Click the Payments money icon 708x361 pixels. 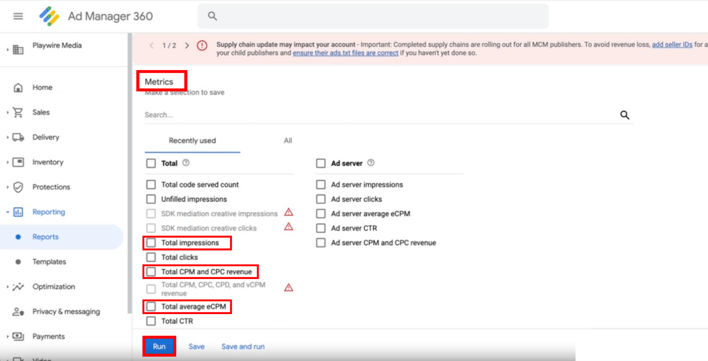[18, 336]
